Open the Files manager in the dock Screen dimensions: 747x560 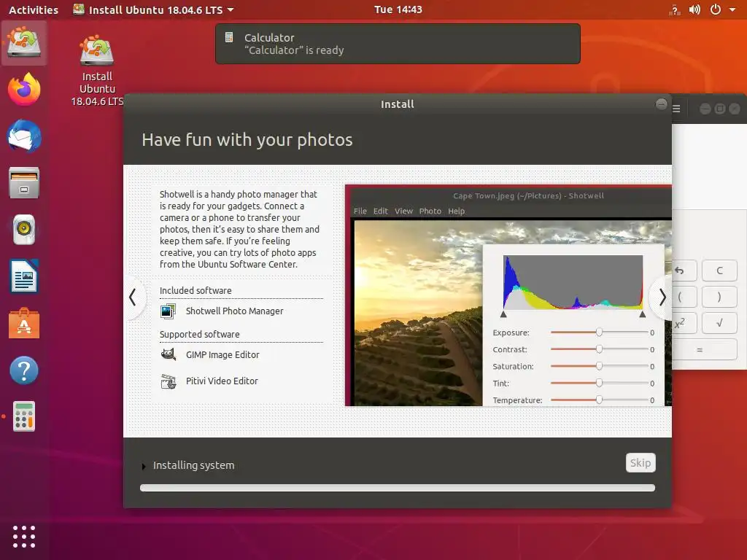pos(24,183)
